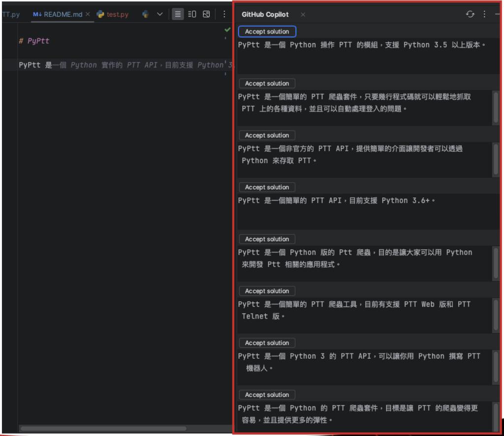Select the README.md editor tab
Image resolution: width=504 pixels, height=436 pixels.
pos(58,14)
